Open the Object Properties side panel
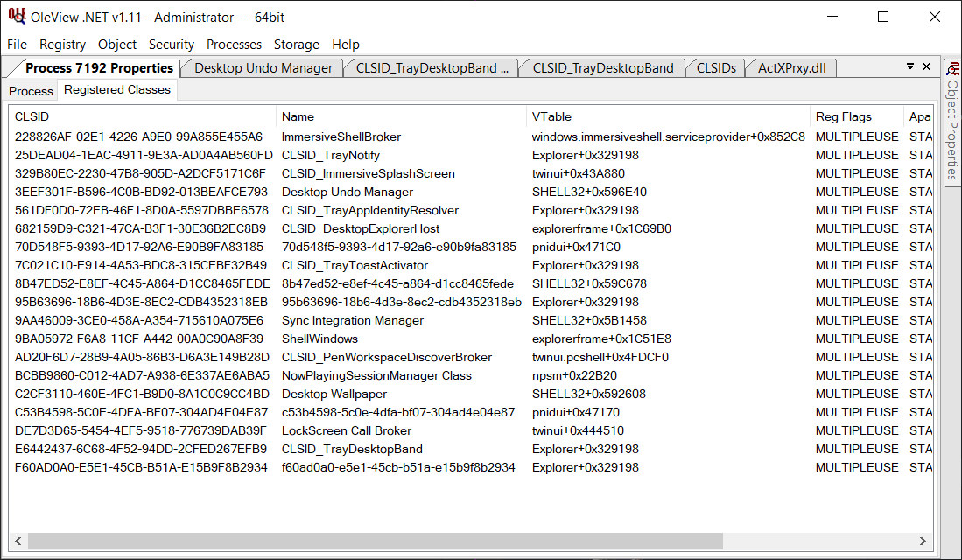The width and height of the screenshot is (962, 560). (952, 122)
